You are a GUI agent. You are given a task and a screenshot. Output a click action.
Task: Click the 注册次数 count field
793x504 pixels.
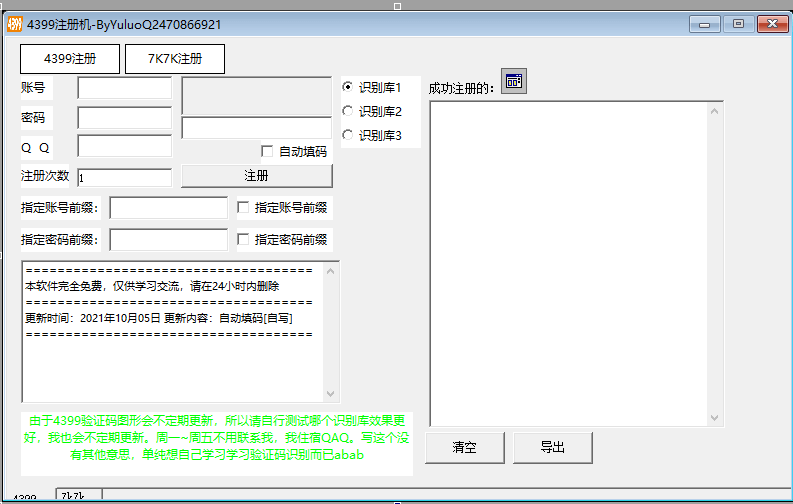tap(124, 177)
